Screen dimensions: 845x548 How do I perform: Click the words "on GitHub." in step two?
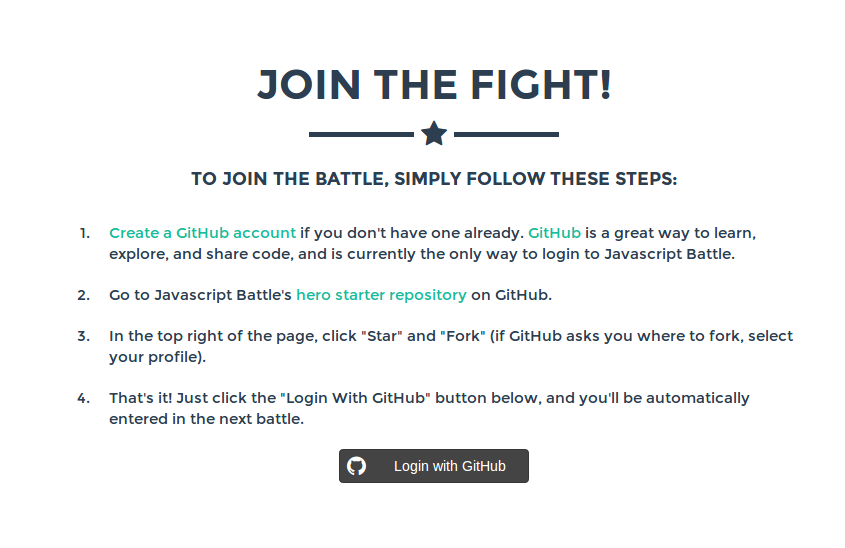coord(511,295)
